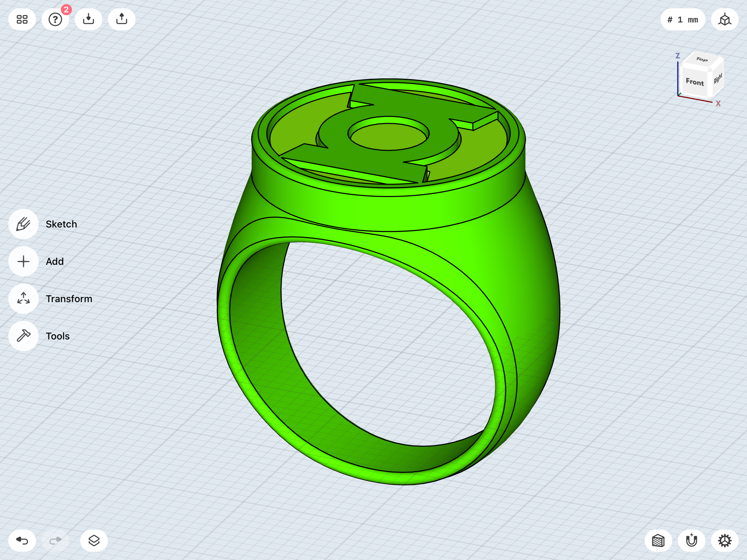Open the designs gallery grid icon
747x560 pixels.
(x=22, y=19)
